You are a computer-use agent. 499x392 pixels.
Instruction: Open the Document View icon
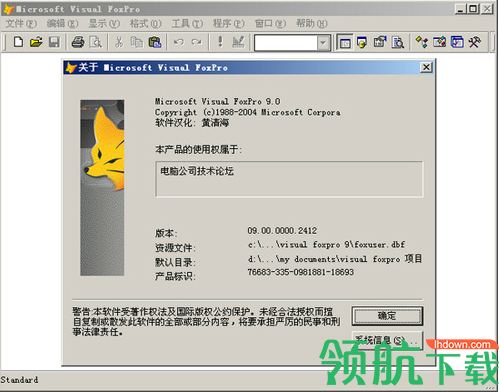click(398, 42)
